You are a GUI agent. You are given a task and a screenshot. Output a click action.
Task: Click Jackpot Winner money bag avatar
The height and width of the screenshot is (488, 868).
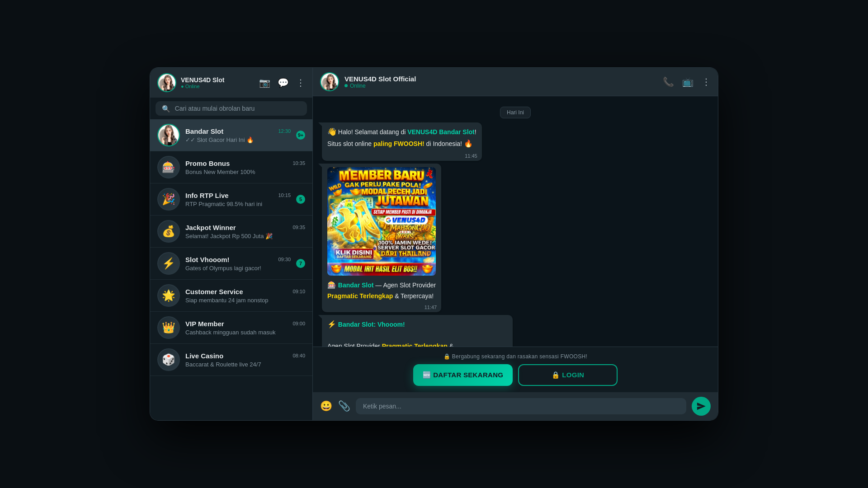[169, 231]
